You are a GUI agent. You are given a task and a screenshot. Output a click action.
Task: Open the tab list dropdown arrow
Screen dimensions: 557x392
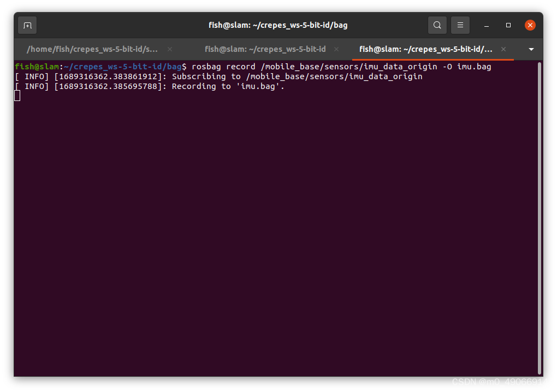(x=530, y=49)
